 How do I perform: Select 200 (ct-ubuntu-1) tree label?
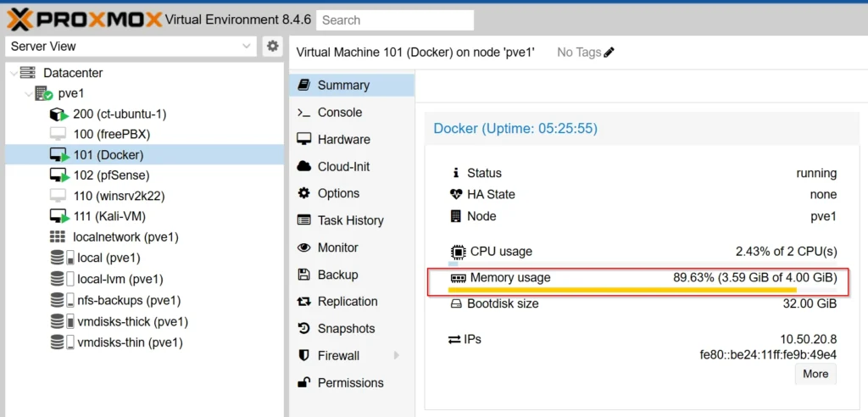120,114
